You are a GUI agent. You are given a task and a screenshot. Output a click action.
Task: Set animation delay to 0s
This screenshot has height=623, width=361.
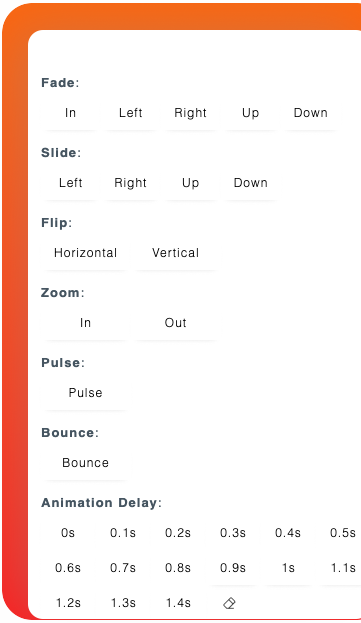click(68, 533)
